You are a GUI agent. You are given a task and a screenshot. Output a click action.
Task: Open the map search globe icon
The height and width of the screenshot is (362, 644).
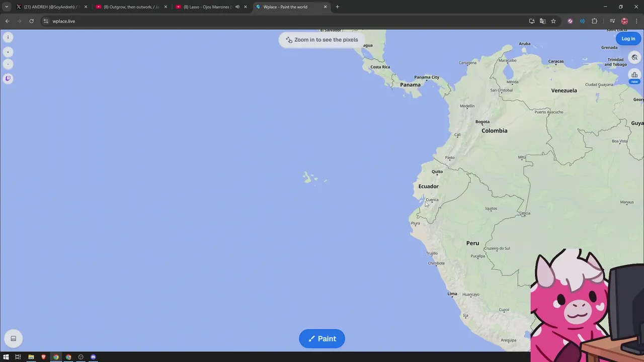coord(634,57)
